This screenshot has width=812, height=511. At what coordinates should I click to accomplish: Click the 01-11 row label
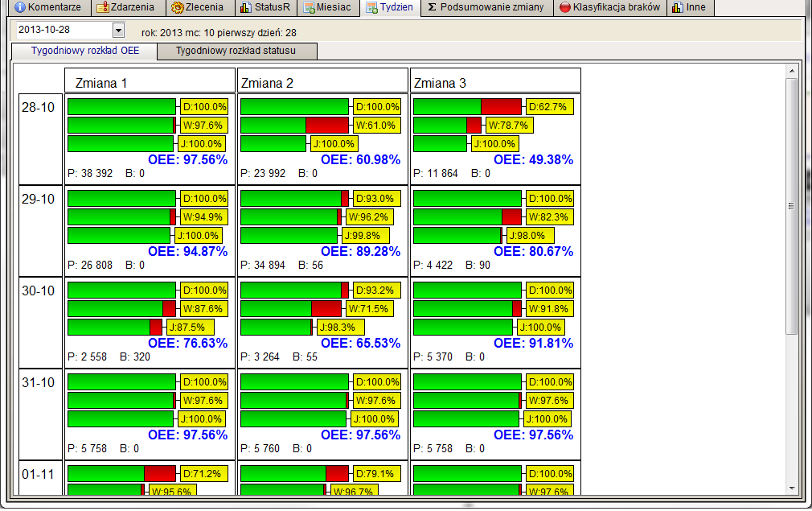pos(39,474)
